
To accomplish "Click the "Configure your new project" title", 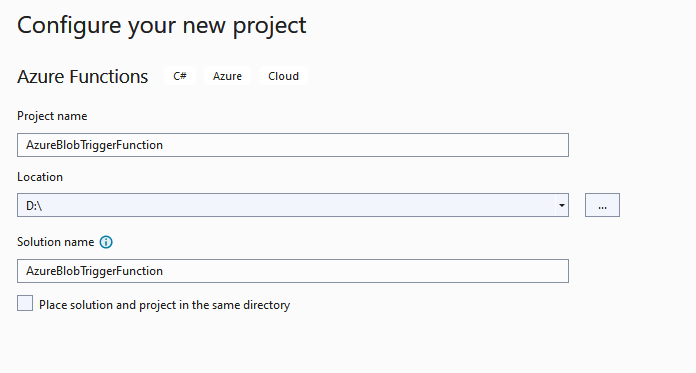I will 162,26.
